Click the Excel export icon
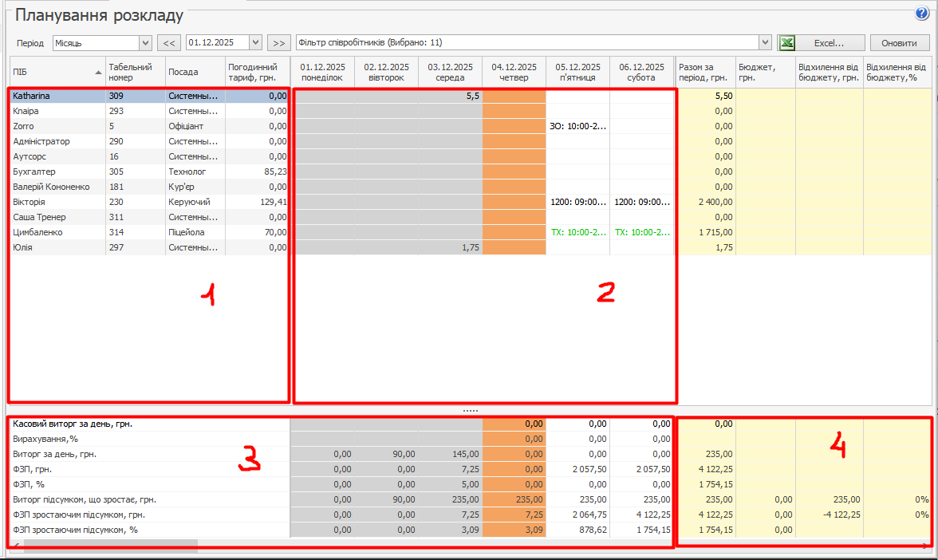Viewport: 938px width, 560px height. pyautogui.click(x=787, y=43)
